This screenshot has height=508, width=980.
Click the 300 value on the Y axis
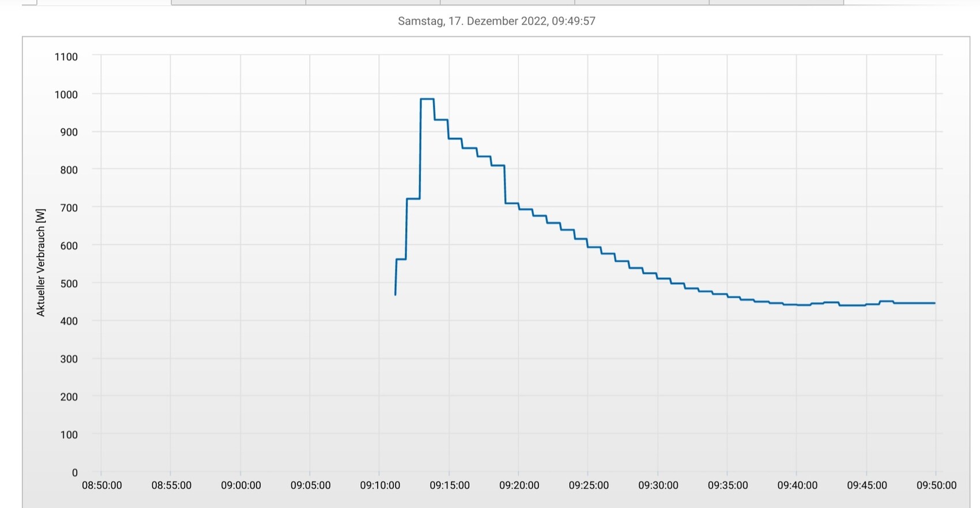coord(69,359)
